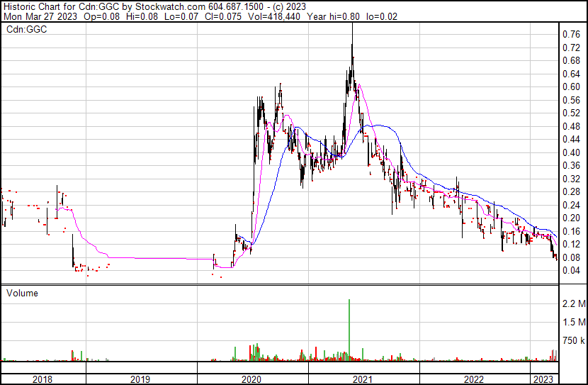Select the 2021 year label on the time axis
Viewport: 588px width, 385px height.
(363, 379)
